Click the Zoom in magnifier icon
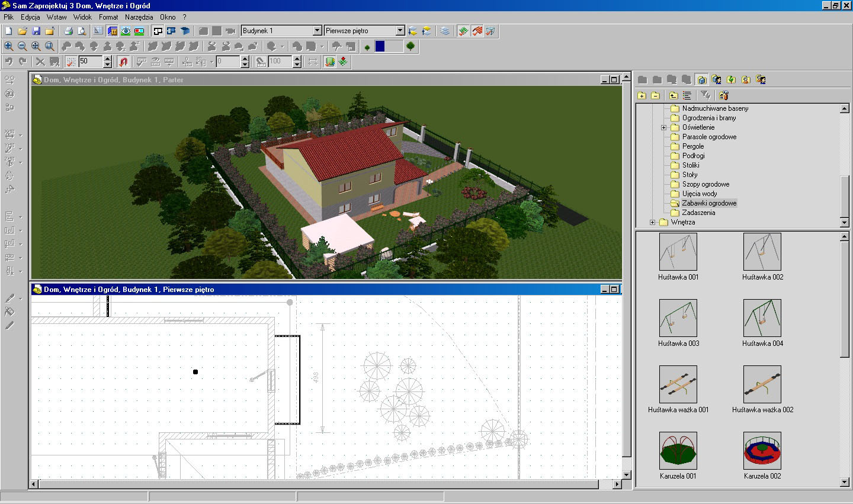Screen dimensions: 853x504 coord(9,46)
